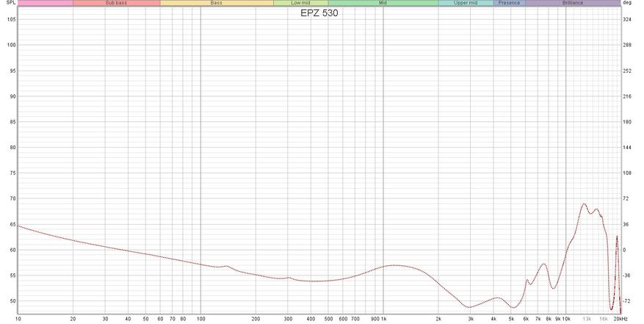Click the 4k frequency label
The image size is (644, 324).
click(493, 319)
